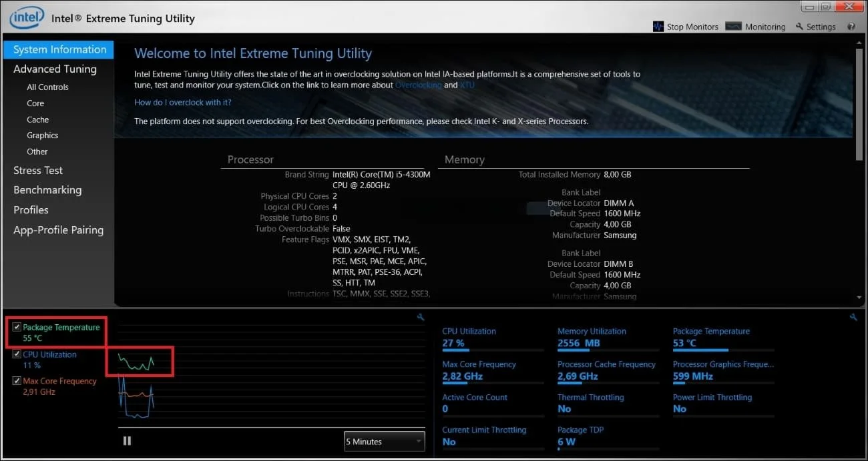Toggle the Max Core Frequency checkbox
Screen dimensions: 868x461
(17, 381)
